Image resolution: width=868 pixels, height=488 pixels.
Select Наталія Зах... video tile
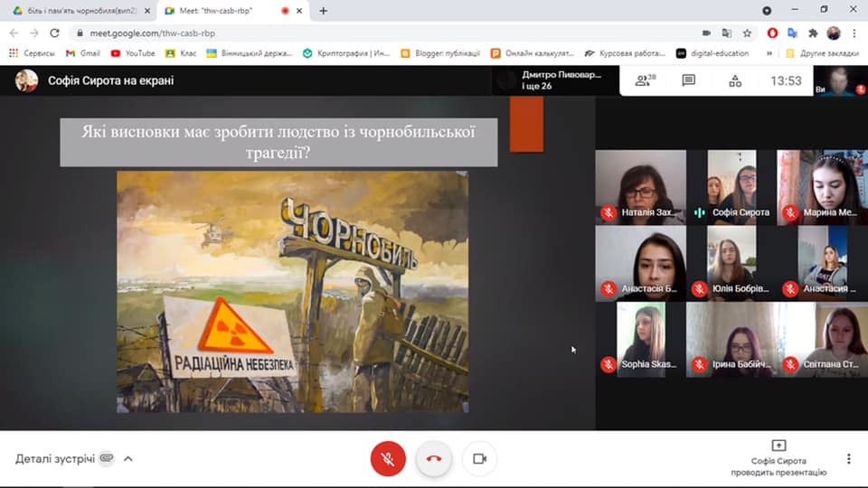pyautogui.click(x=640, y=187)
